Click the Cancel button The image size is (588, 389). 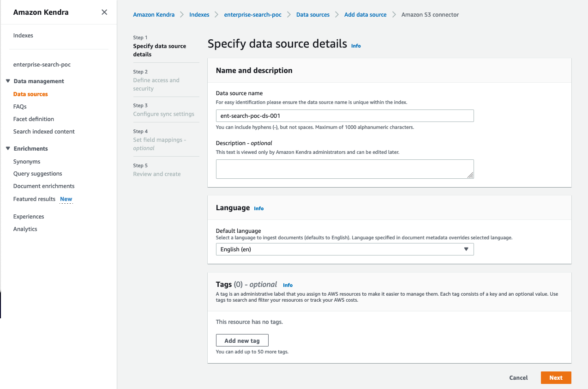tap(518, 378)
